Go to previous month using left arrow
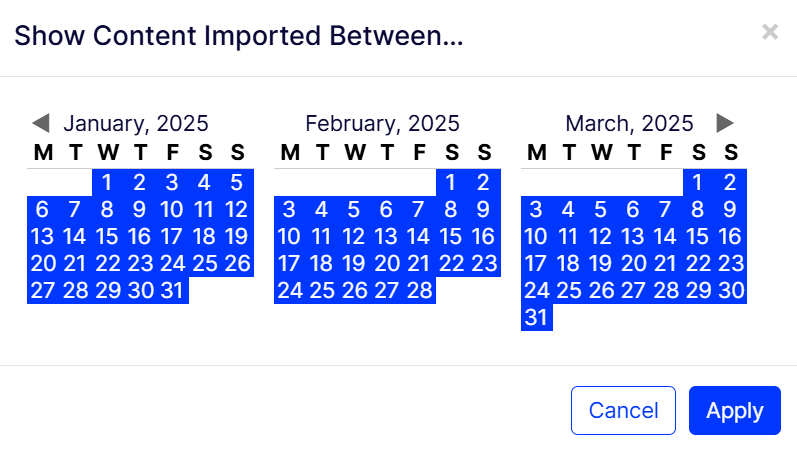797x451 pixels. point(40,123)
